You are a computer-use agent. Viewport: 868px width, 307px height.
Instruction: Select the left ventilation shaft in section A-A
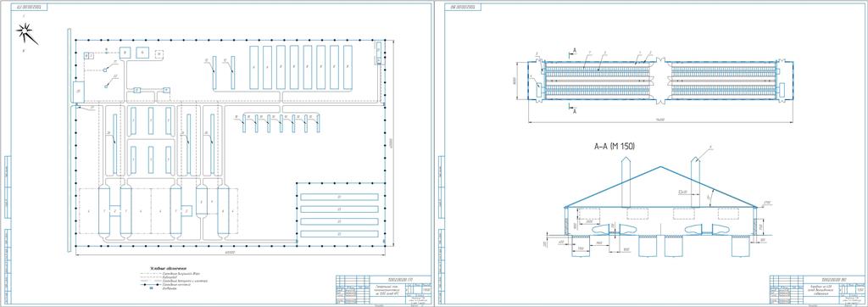[625, 181]
